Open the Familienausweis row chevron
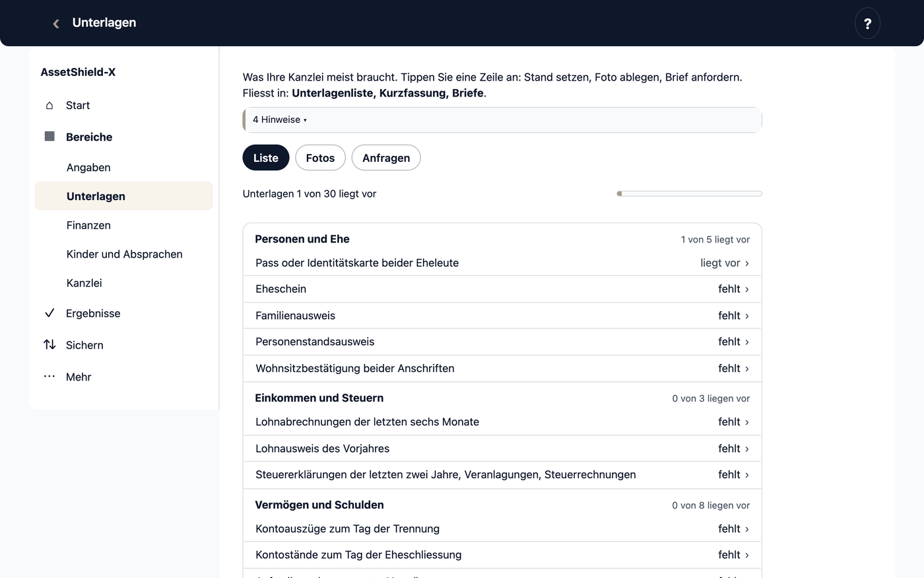The width and height of the screenshot is (924, 578). [747, 316]
